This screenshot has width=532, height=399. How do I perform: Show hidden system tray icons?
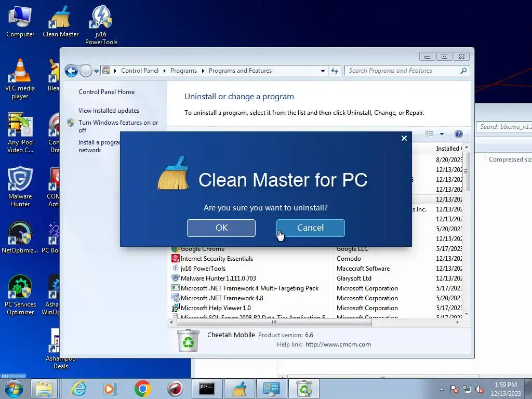tap(442, 389)
